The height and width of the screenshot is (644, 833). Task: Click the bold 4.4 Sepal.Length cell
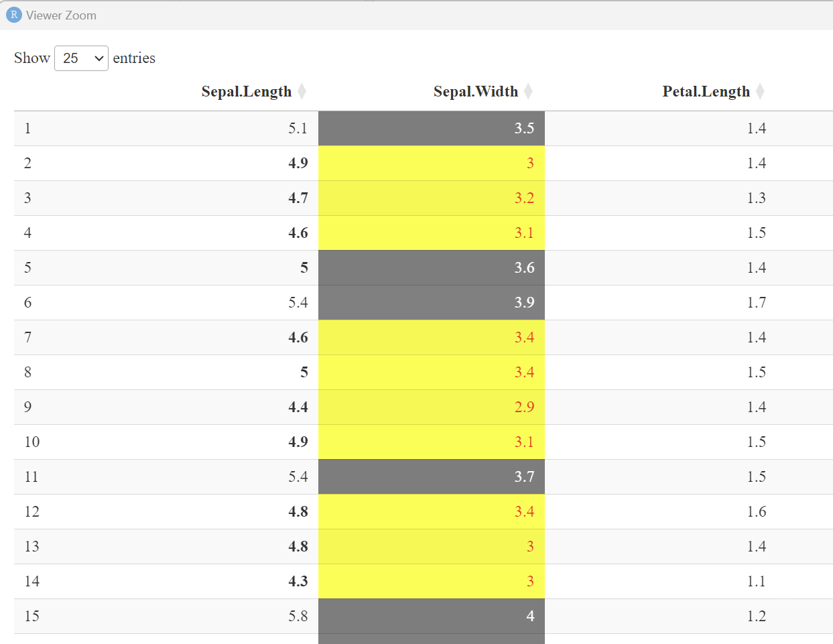298,407
